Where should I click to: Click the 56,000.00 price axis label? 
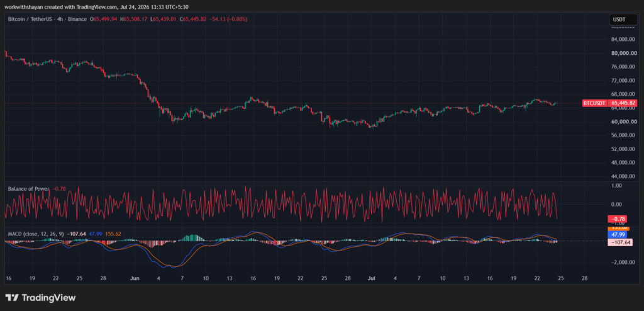coord(623,135)
